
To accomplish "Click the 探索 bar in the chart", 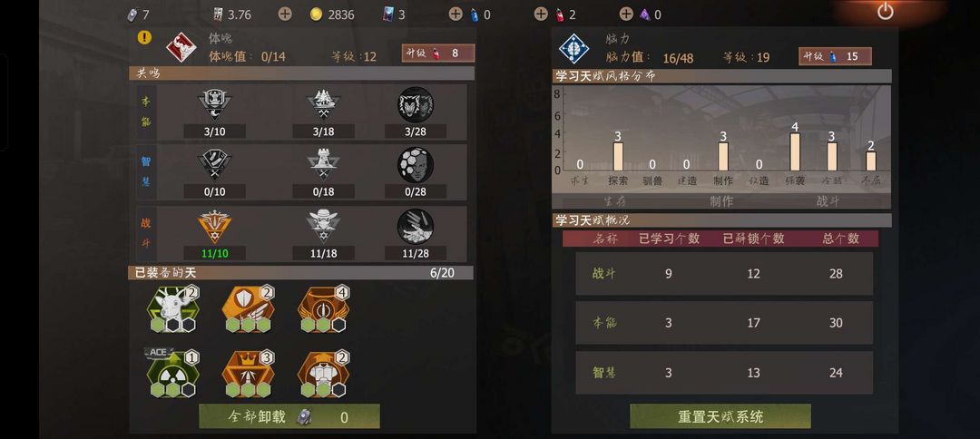I will click(618, 157).
